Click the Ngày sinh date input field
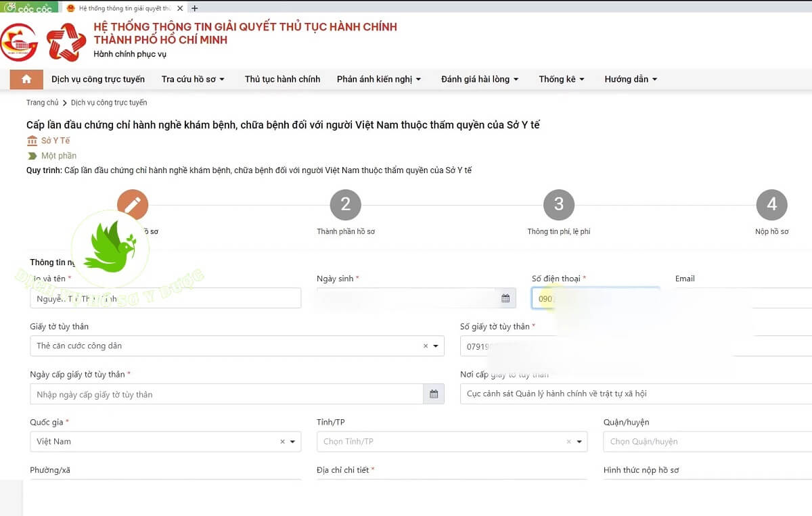This screenshot has height=516, width=812. 407,298
